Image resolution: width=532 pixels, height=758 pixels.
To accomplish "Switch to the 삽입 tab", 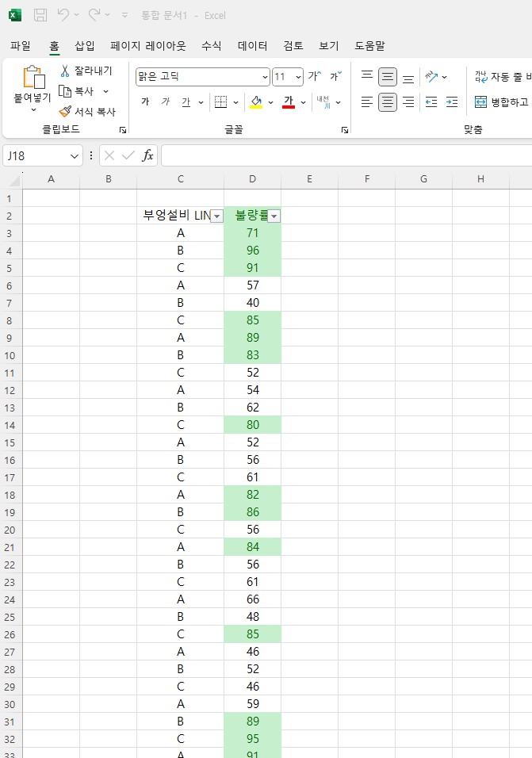I will [x=85, y=46].
